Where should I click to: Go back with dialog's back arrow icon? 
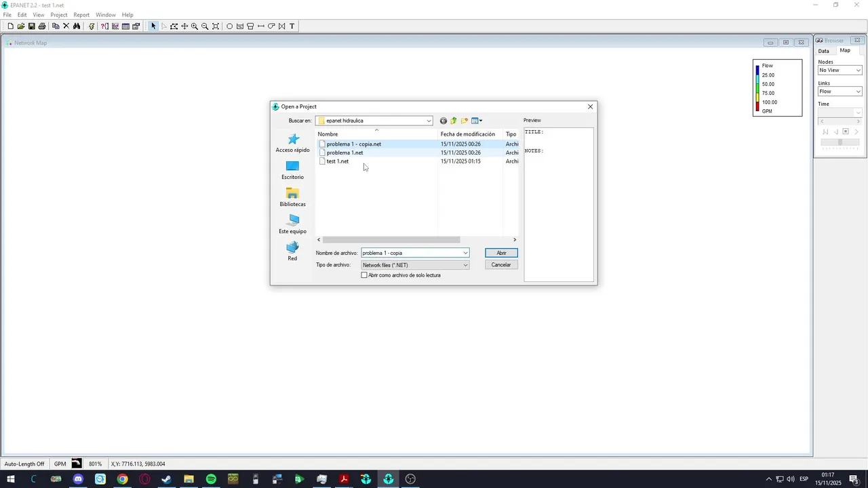tap(443, 121)
